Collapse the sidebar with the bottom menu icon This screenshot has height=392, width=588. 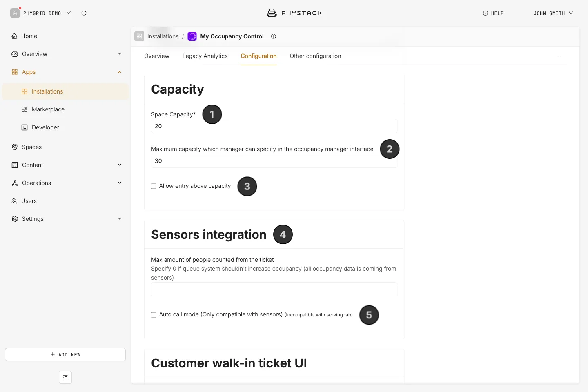coord(65,377)
